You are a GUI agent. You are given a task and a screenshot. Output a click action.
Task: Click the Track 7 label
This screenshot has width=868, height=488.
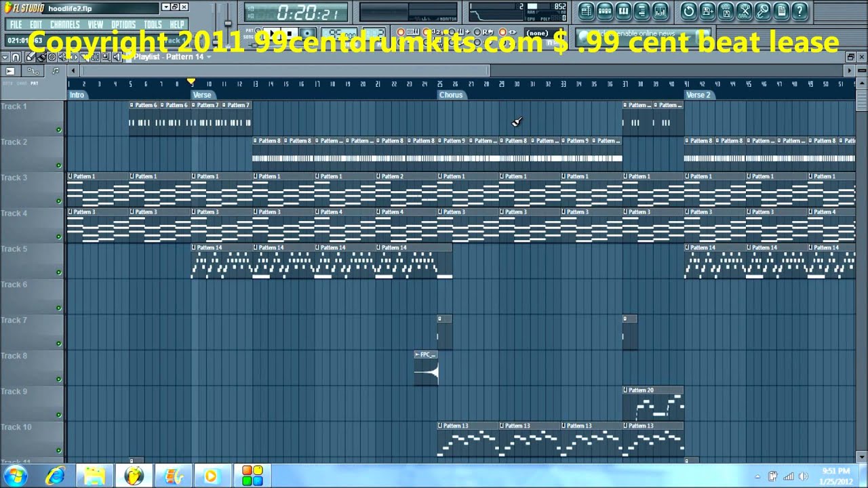pos(14,320)
